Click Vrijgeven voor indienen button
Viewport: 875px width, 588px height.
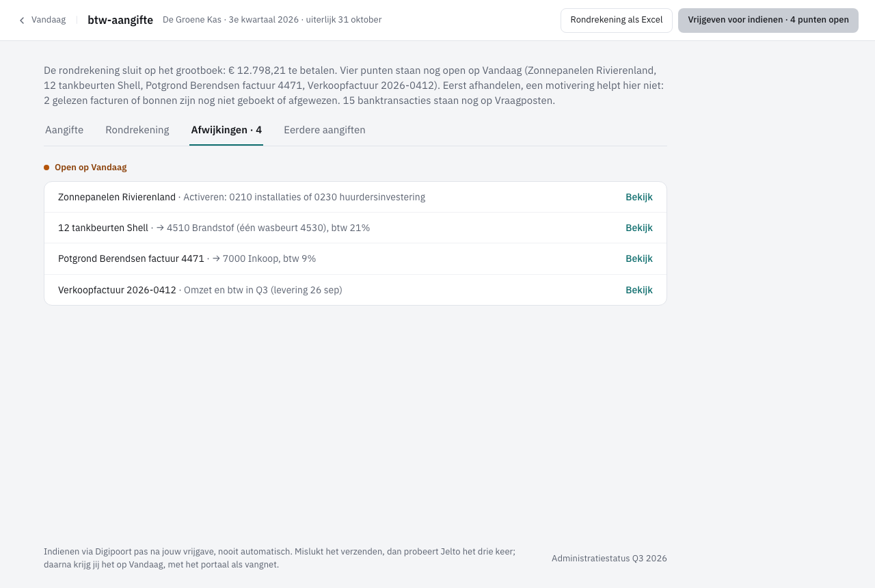tap(768, 21)
